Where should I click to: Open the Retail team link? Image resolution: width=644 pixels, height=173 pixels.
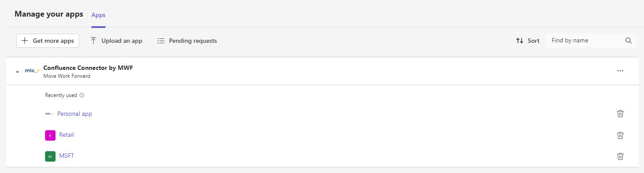[x=66, y=135]
